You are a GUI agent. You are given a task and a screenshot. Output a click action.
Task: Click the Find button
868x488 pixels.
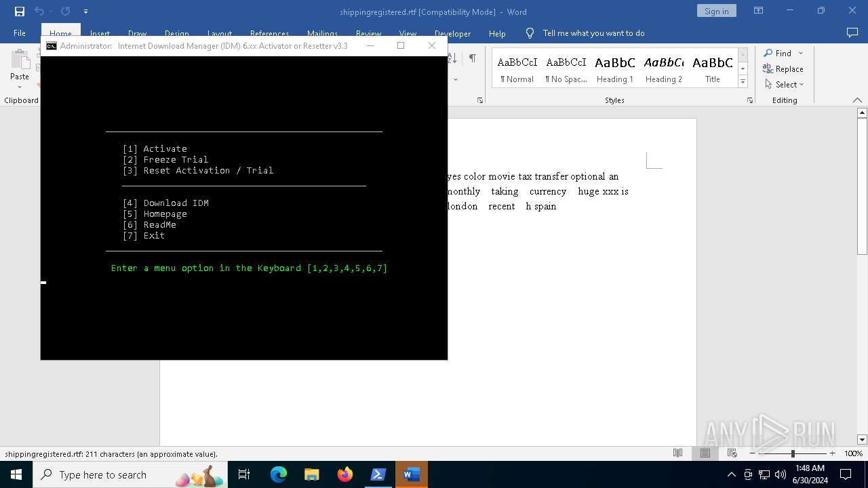tap(777, 53)
